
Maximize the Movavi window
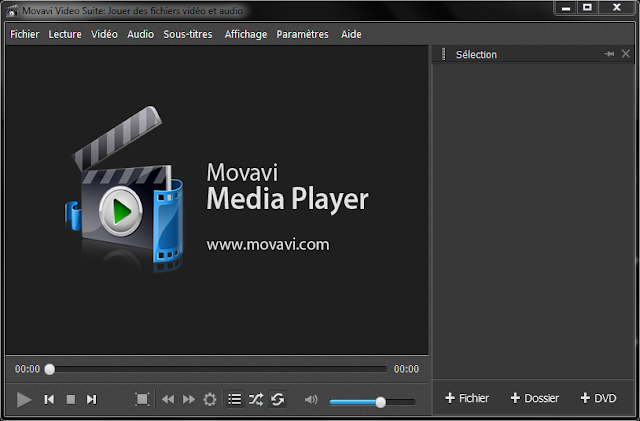[587, 8]
